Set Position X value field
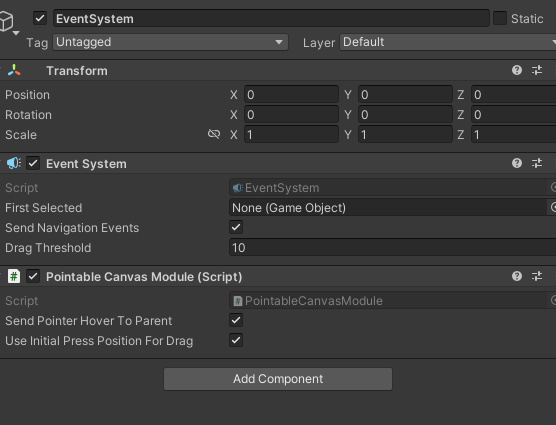The width and height of the screenshot is (556, 425). point(291,95)
